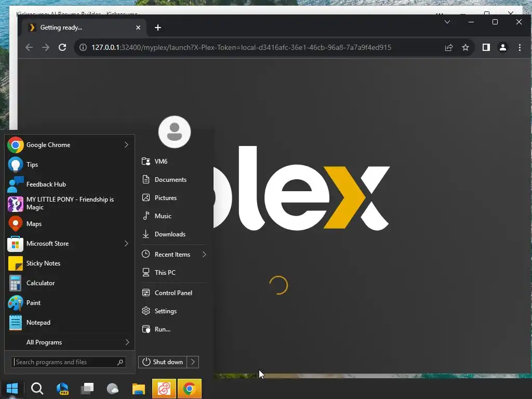This screenshot has width=532, height=399.
Task: Reload the Plex page
Action: coord(62,47)
